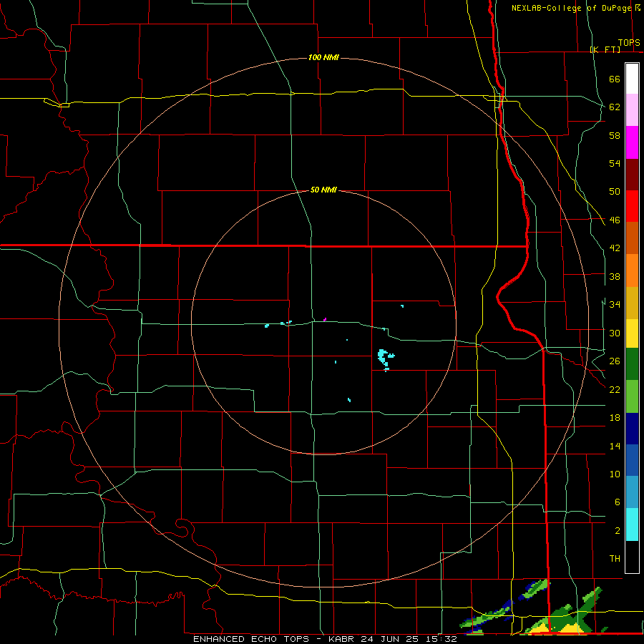Click the NEXLAB-College of DuPage credit text
Screen dimensions: 644x644
pyautogui.click(x=571, y=8)
